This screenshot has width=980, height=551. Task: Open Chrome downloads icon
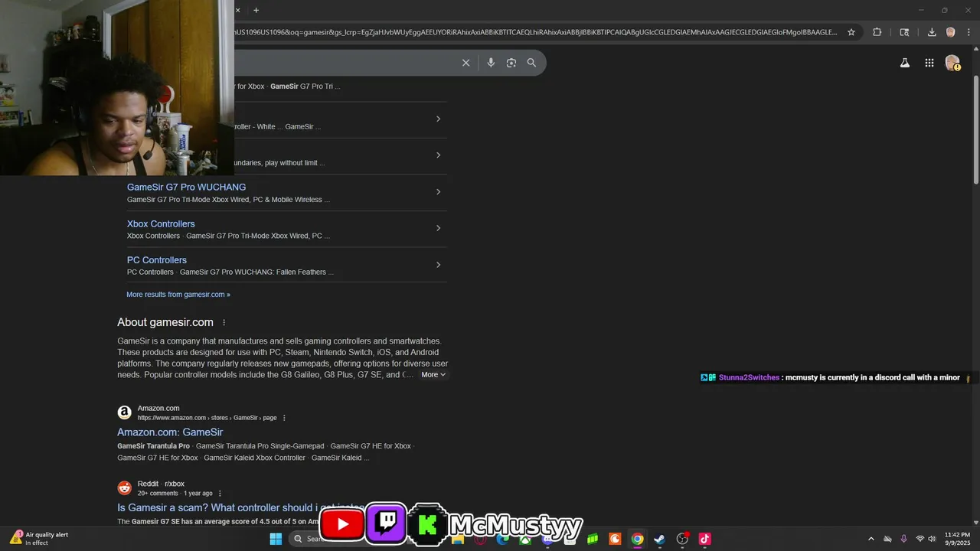[932, 32]
